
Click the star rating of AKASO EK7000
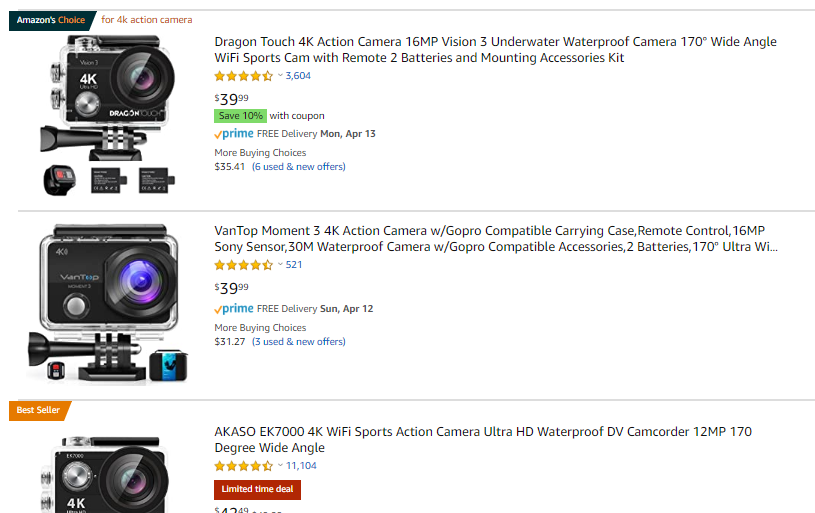[244, 466]
